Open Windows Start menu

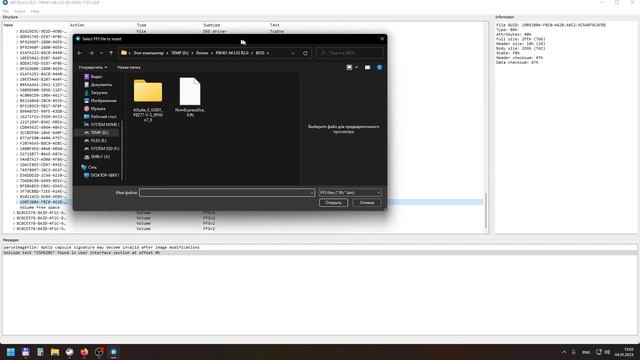click(x=11, y=352)
